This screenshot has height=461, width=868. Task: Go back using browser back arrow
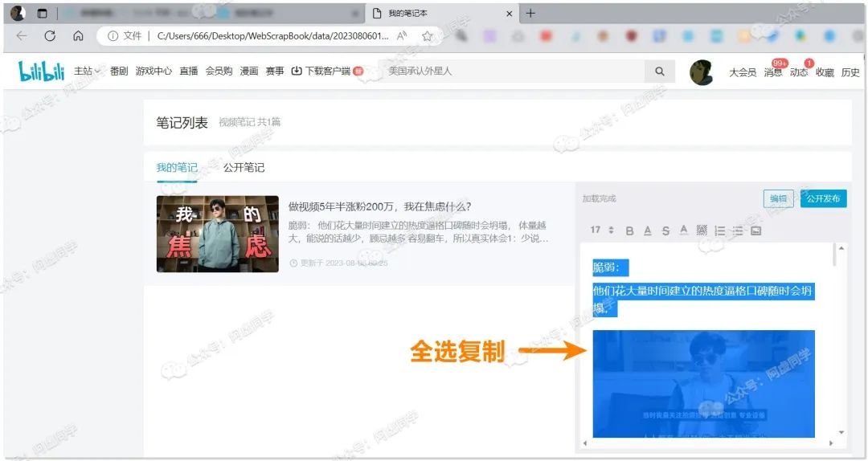pos(22,36)
